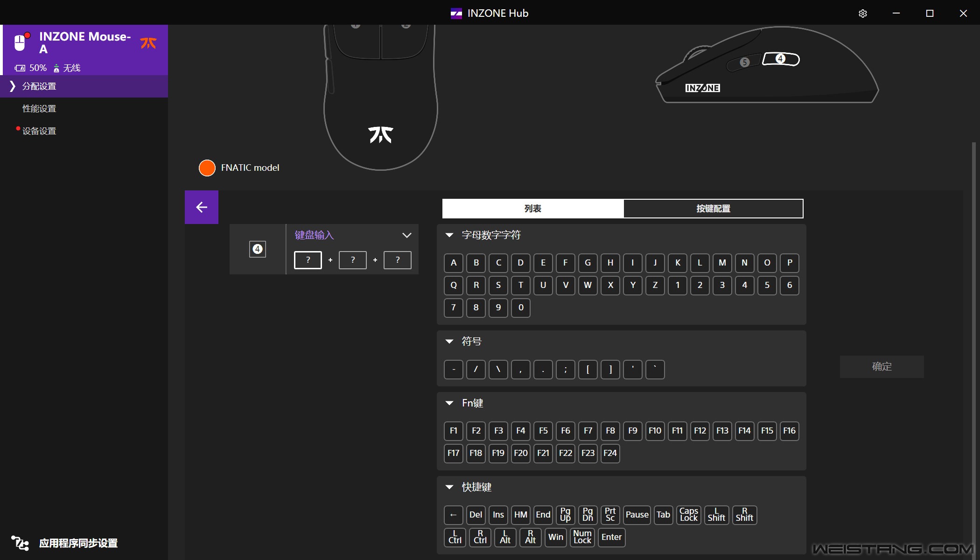The image size is (980, 560).
Task: Choose the Ins shortcut key
Action: coord(498,515)
